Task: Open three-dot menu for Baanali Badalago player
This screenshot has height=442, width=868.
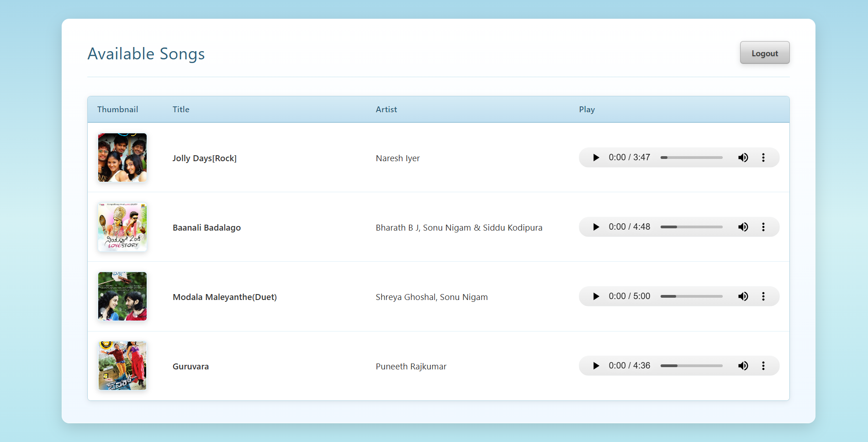Action: (763, 227)
